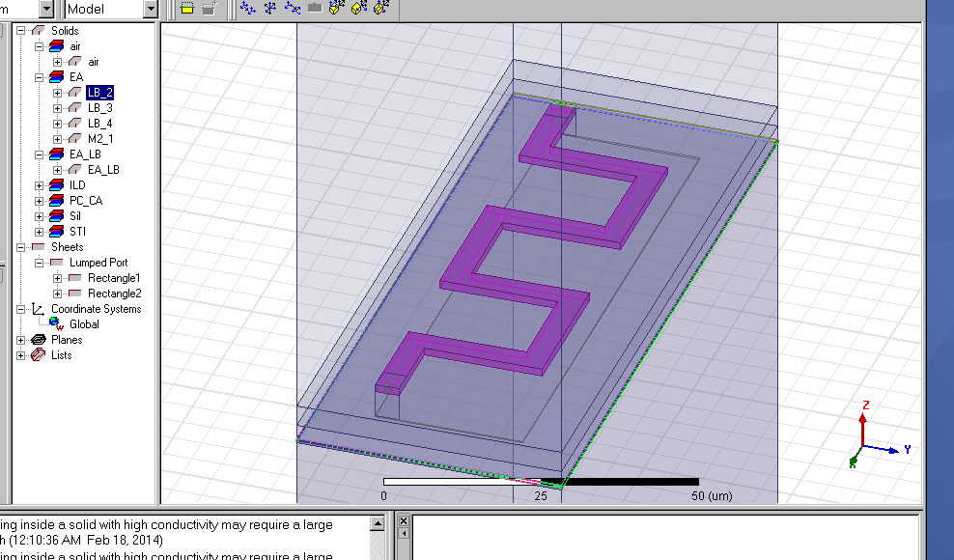Select the LB_3 object in the tree
954x560 pixels.
[x=99, y=108]
